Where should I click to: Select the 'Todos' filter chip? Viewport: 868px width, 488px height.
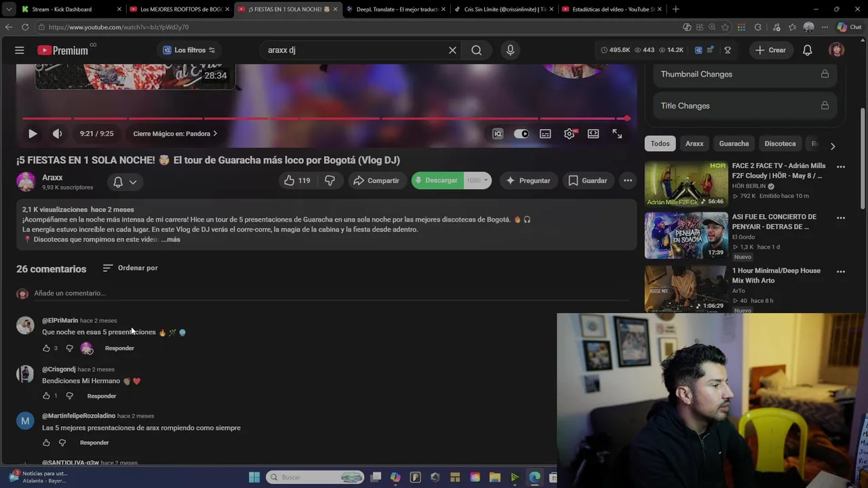point(660,144)
